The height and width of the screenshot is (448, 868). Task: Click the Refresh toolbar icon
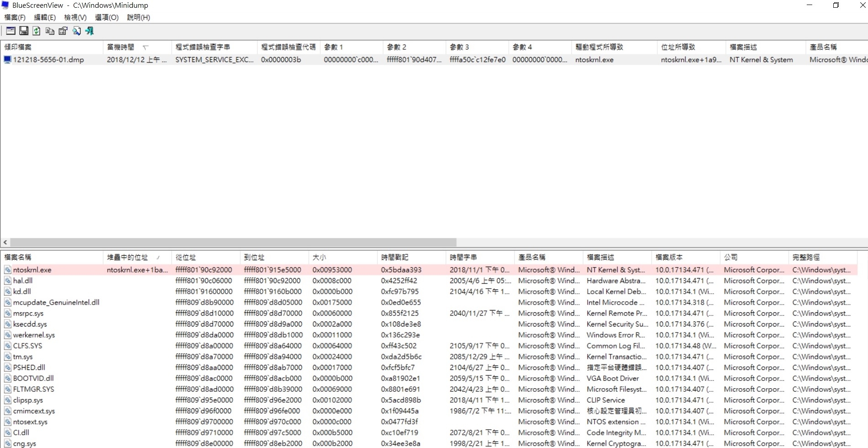coord(37,31)
